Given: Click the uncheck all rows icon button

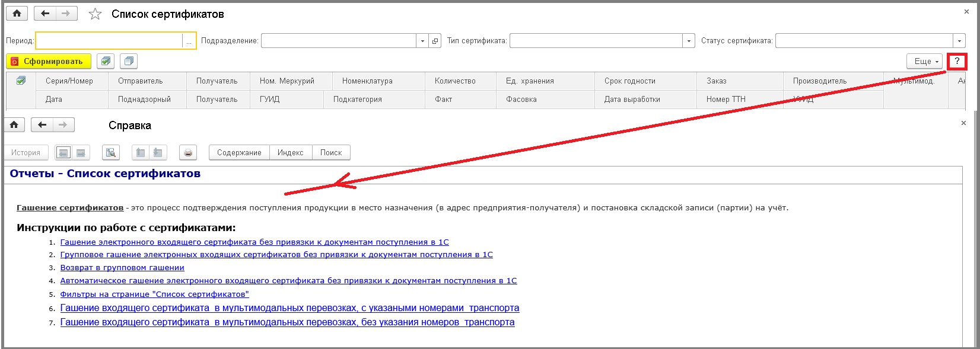Looking at the screenshot, I should point(129,61).
